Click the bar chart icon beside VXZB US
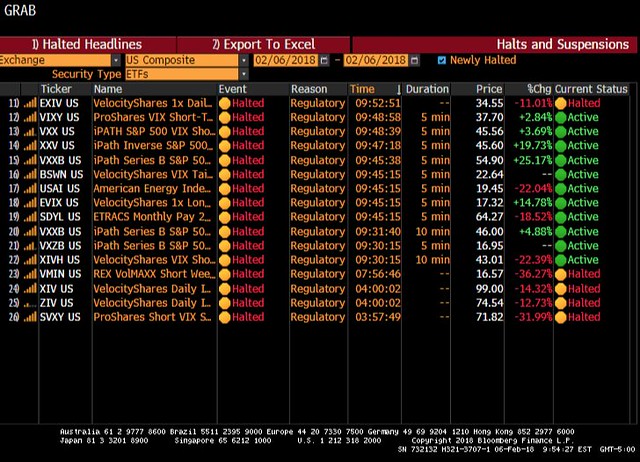 30,246
